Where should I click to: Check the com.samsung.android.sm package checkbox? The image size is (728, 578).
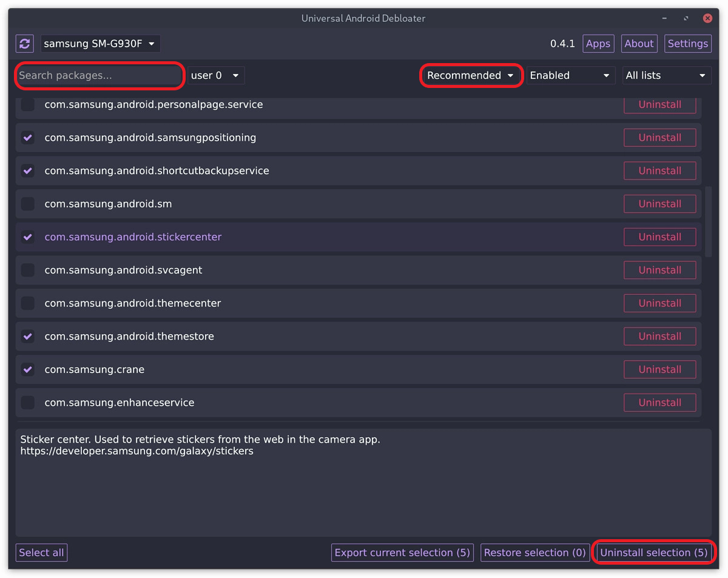pyautogui.click(x=28, y=204)
